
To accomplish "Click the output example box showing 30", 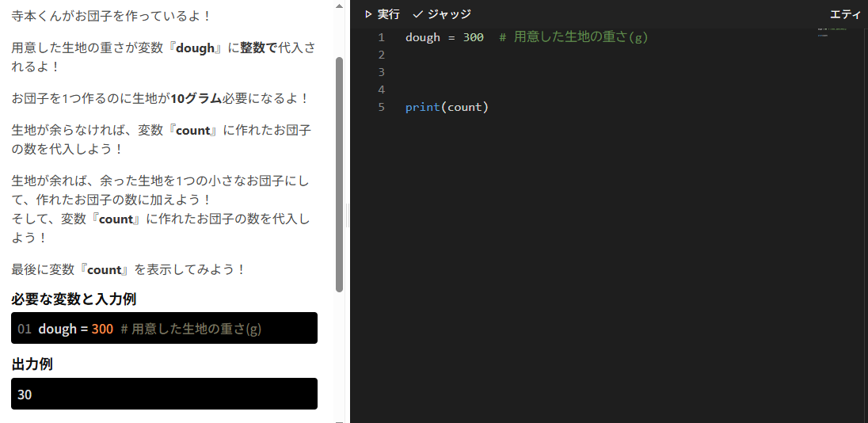I will [x=164, y=394].
